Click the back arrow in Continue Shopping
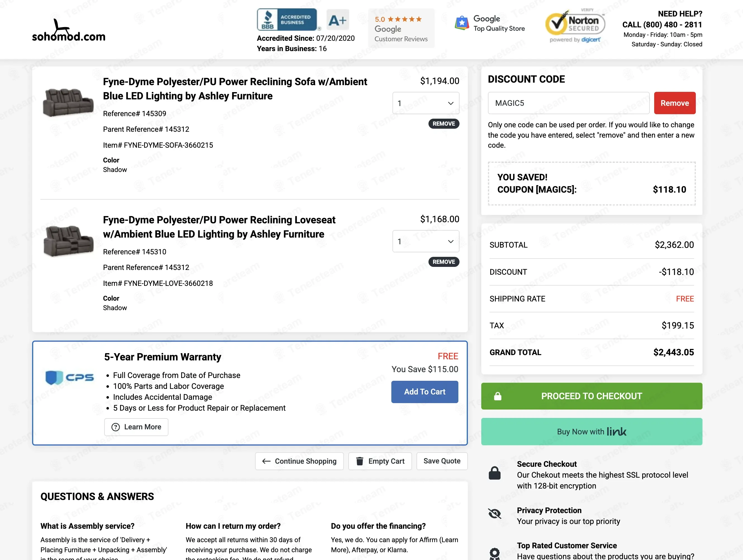Image resolution: width=743 pixels, height=560 pixels. 266,461
